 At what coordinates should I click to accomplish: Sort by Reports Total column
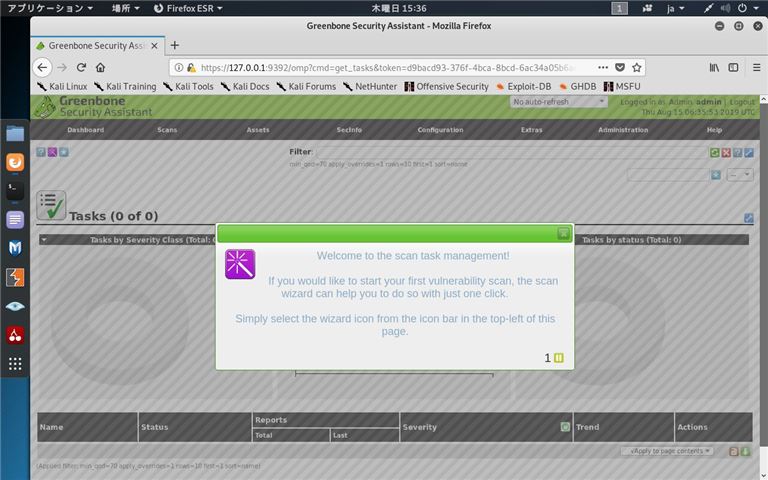(264, 435)
